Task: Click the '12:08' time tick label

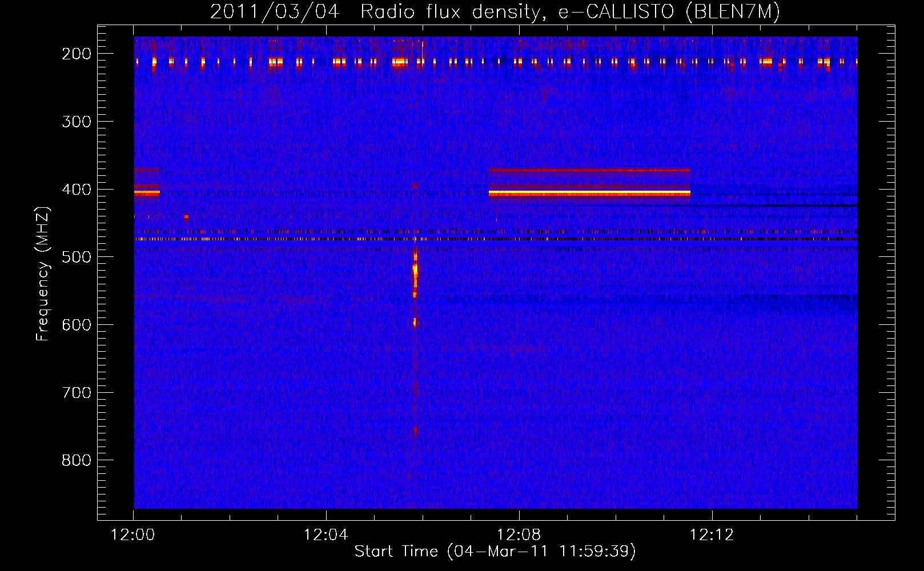Action: coord(519,535)
